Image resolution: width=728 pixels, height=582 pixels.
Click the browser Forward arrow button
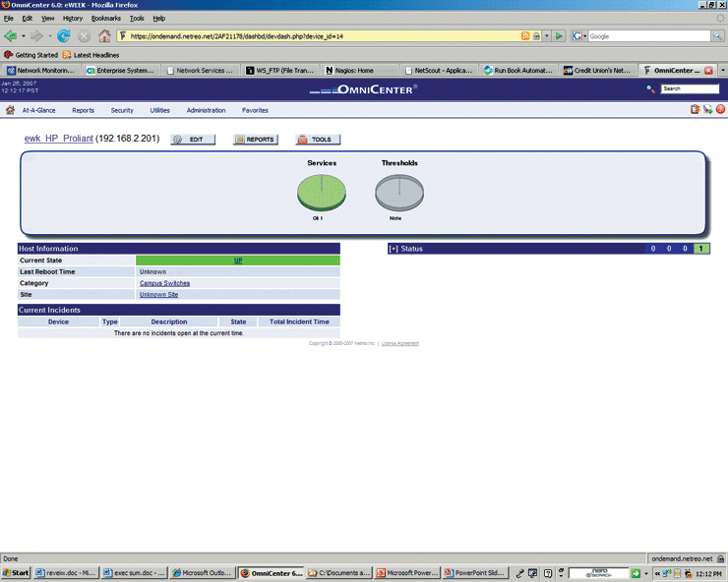click(x=36, y=35)
